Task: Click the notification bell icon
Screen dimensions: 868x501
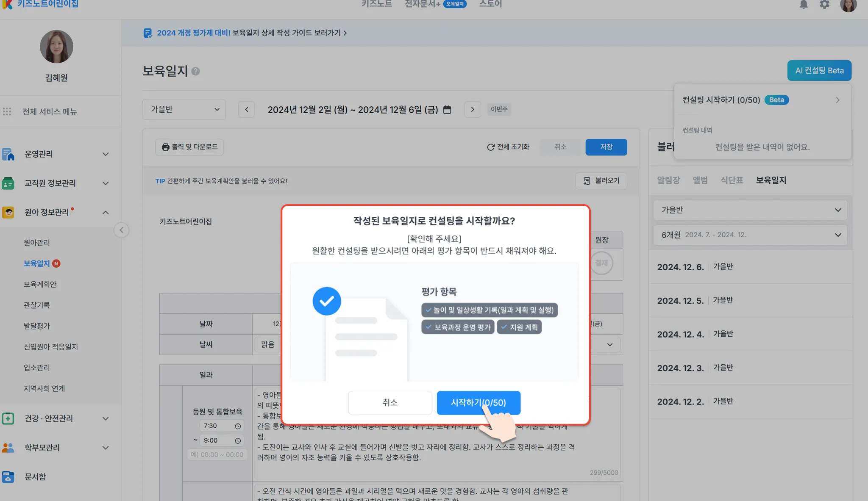Action: [803, 5]
